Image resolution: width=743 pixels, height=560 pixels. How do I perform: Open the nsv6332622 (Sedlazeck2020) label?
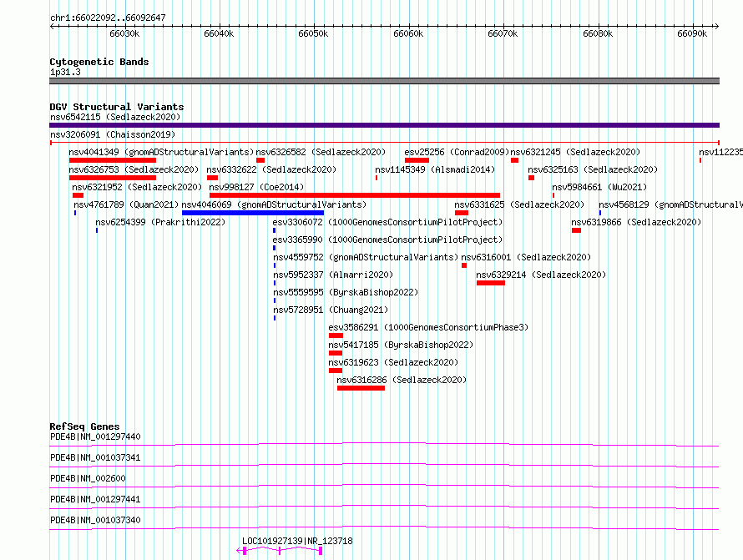(x=271, y=169)
